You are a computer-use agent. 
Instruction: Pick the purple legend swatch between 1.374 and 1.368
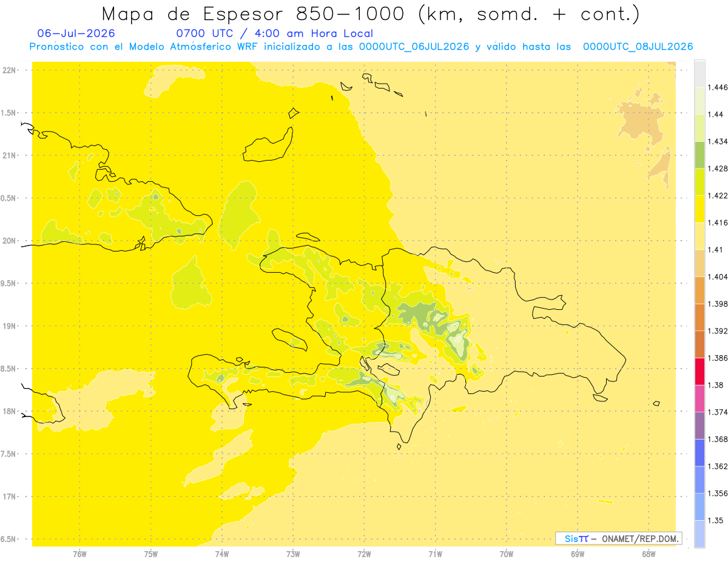(699, 425)
